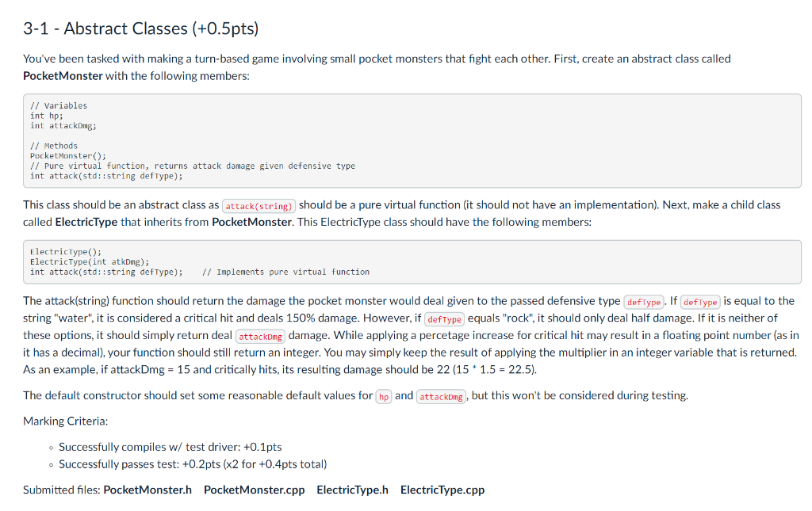Click the 'Successfully compiles w/ test driver' bullet
The width and height of the screenshot is (812, 511).
[170, 447]
